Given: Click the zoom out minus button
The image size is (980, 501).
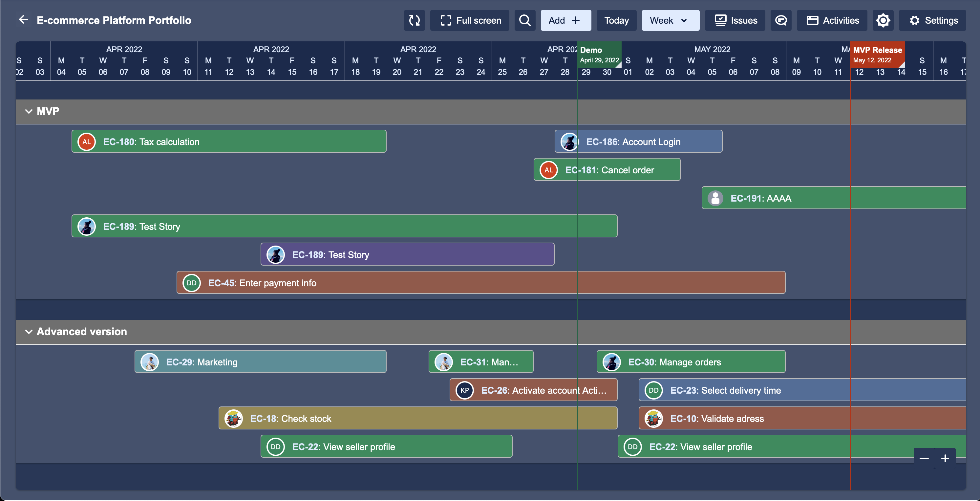Looking at the screenshot, I should pyautogui.click(x=924, y=458).
